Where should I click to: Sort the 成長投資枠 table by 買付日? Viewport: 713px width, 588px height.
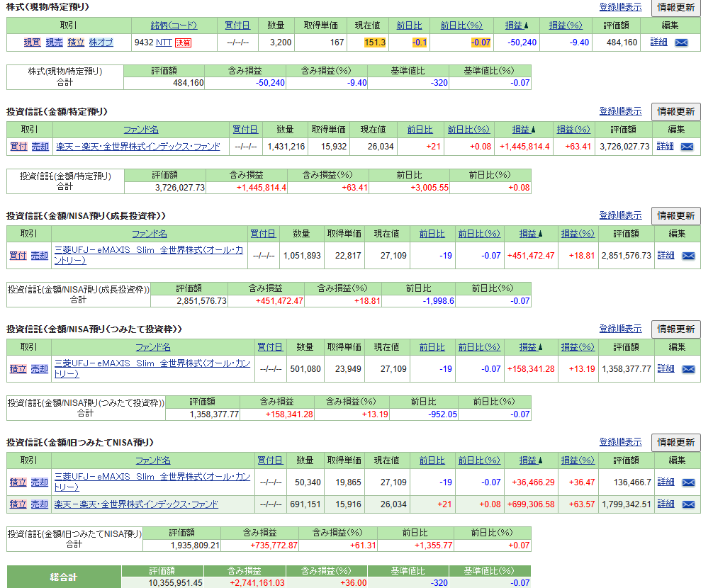click(x=263, y=234)
